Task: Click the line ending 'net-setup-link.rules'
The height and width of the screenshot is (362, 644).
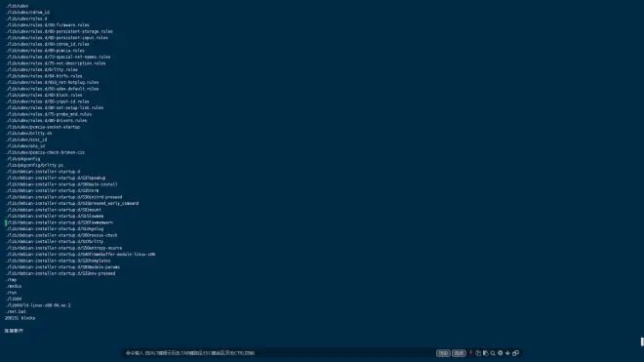Action: click(55, 107)
